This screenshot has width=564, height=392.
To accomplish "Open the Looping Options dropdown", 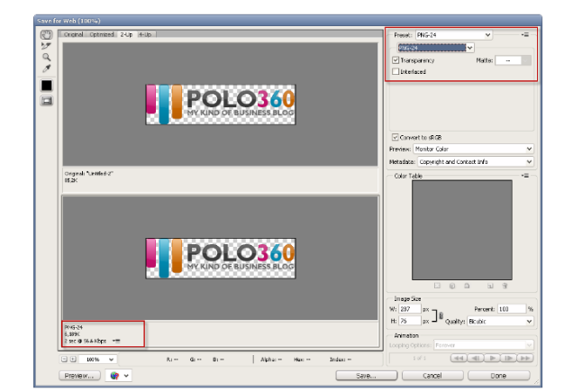I will point(484,345).
